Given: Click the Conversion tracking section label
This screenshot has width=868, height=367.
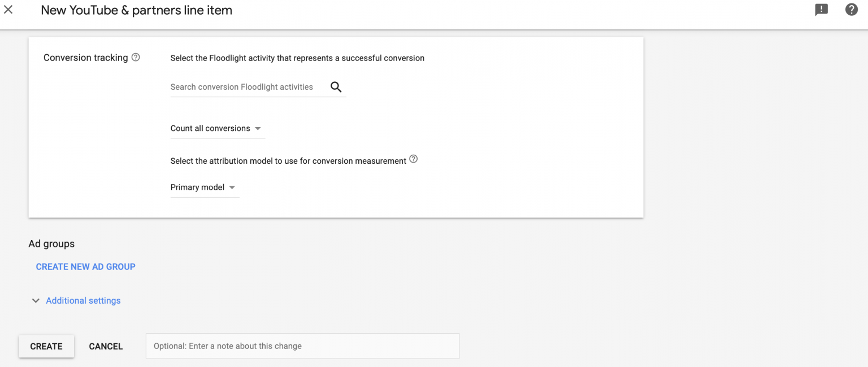Looking at the screenshot, I should (x=85, y=58).
